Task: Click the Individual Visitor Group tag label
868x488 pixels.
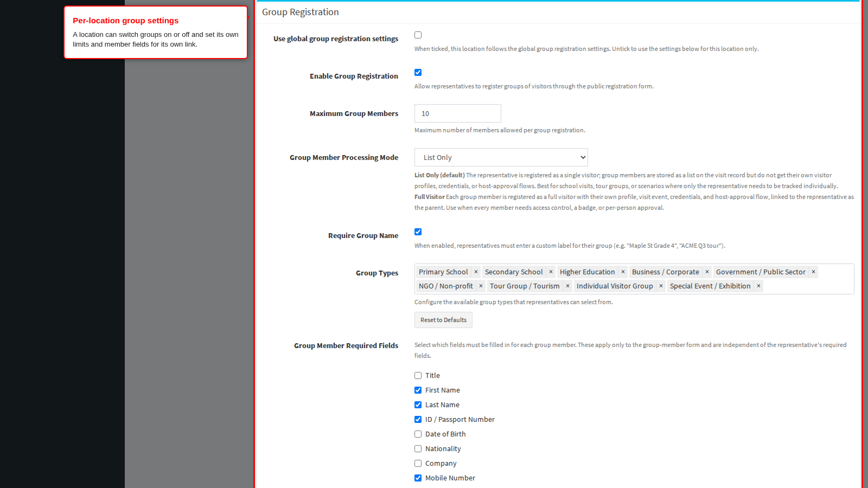Action: click(x=615, y=286)
